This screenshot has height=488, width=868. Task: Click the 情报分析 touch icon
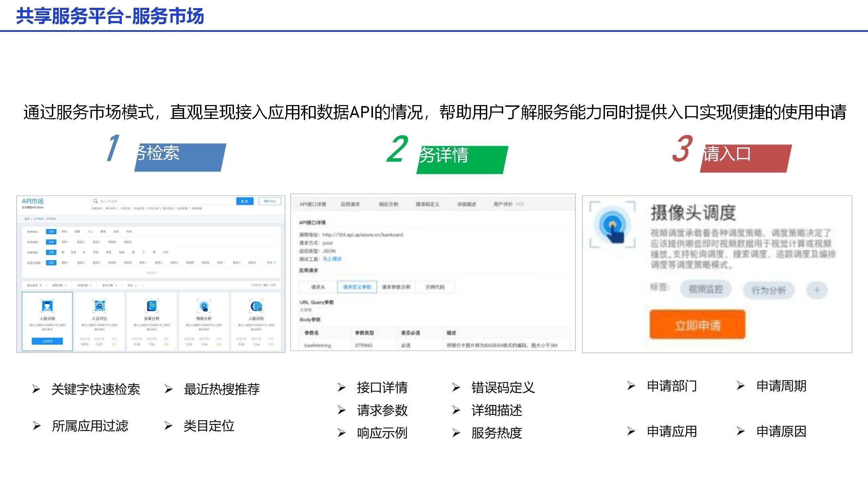pyautogui.click(x=204, y=306)
